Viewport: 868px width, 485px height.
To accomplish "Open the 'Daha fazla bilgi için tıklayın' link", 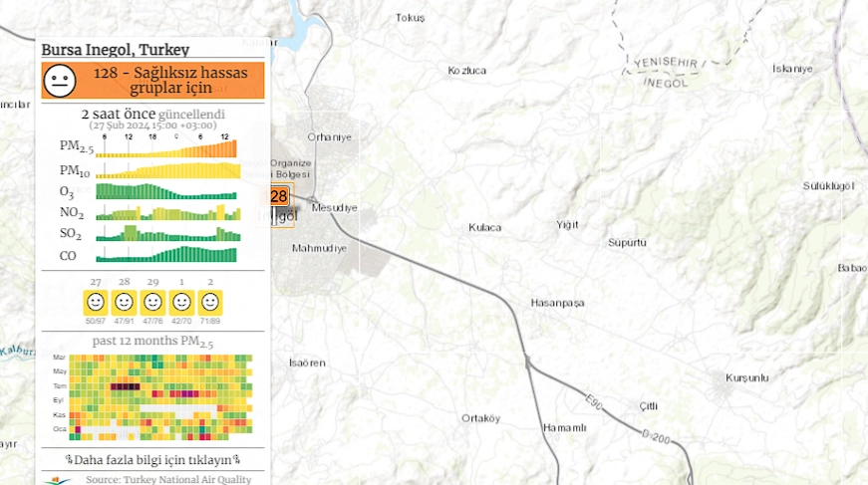I will pyautogui.click(x=153, y=459).
